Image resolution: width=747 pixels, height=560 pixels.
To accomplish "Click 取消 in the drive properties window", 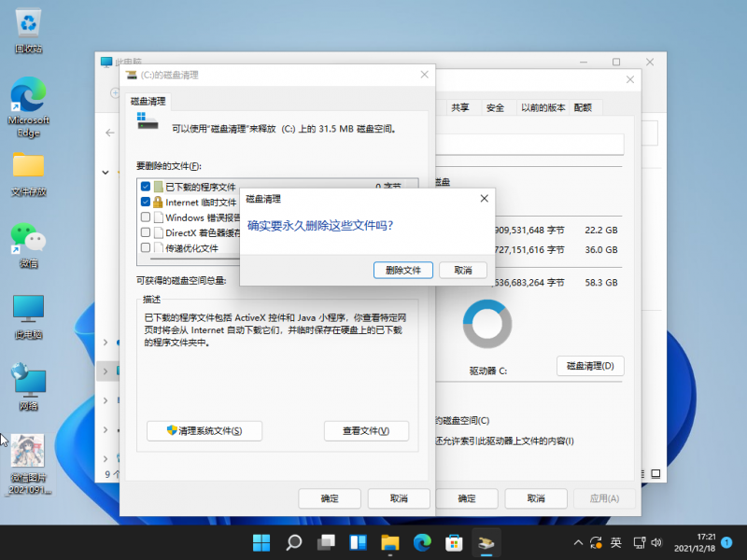I will point(536,498).
